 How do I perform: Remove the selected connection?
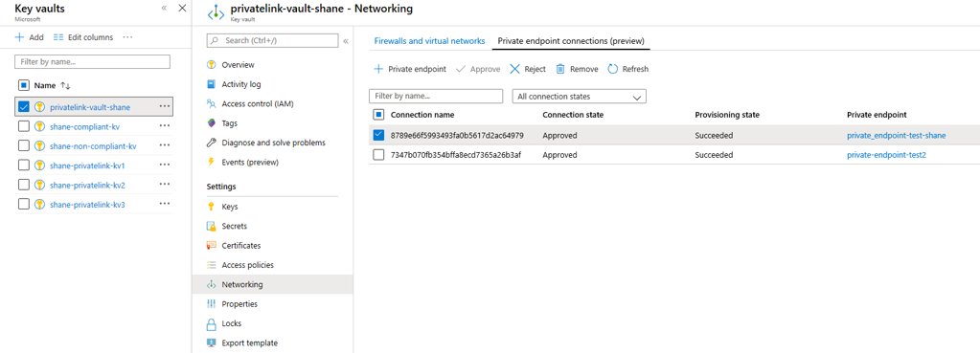(577, 69)
